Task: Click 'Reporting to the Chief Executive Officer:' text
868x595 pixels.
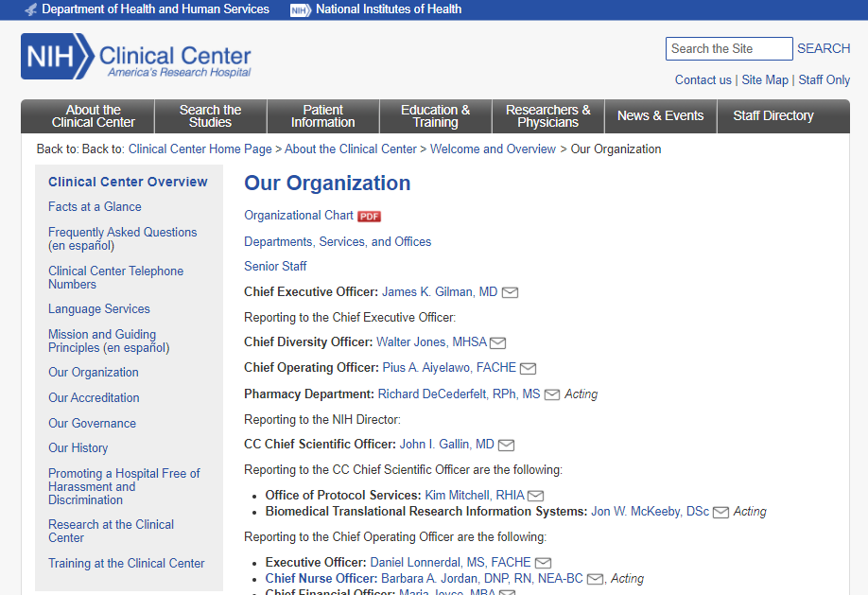Action: click(x=350, y=318)
